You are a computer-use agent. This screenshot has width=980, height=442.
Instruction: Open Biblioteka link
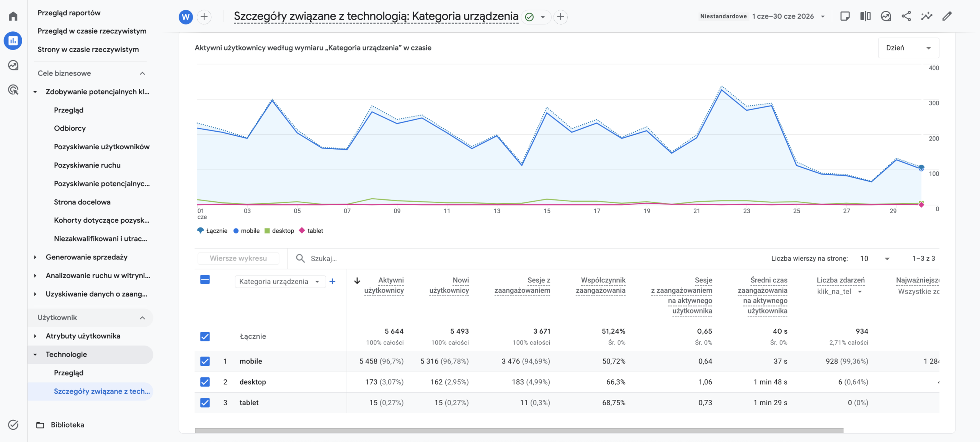pyautogui.click(x=67, y=425)
